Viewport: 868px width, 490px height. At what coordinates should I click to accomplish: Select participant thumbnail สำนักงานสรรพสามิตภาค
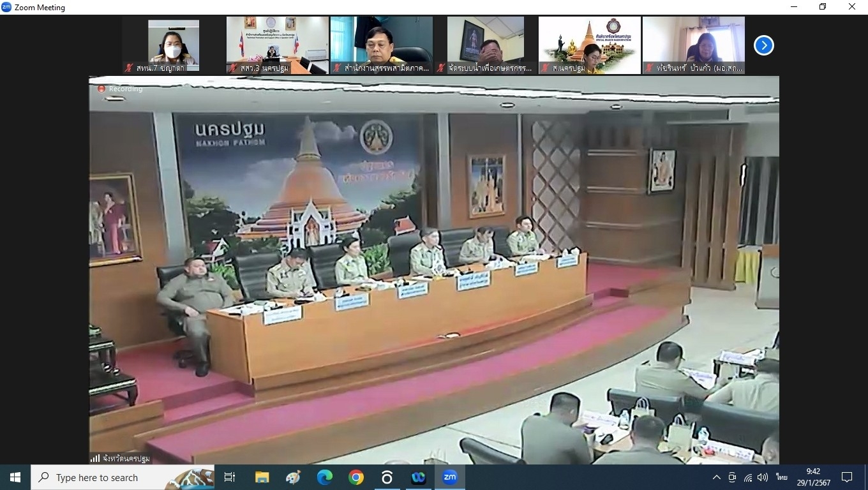(382, 45)
